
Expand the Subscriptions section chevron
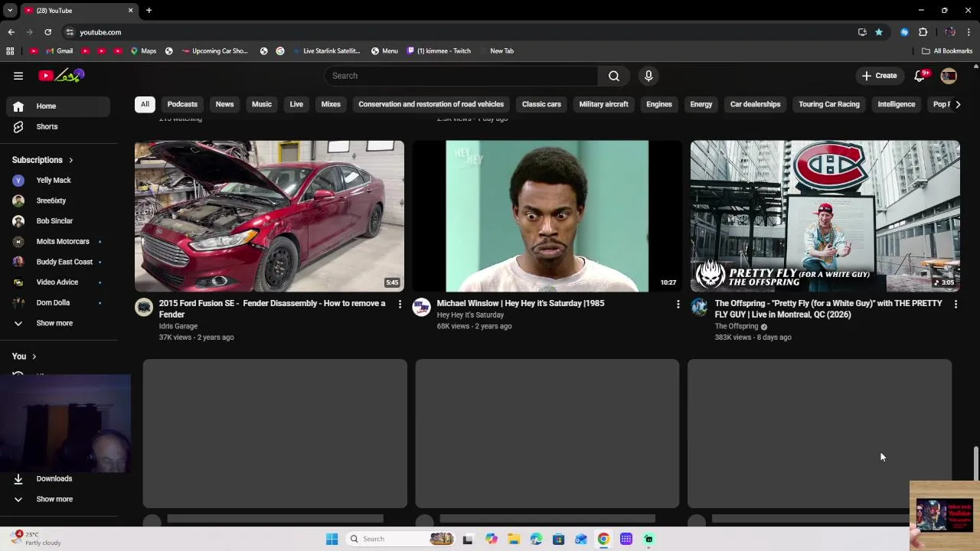[70, 160]
